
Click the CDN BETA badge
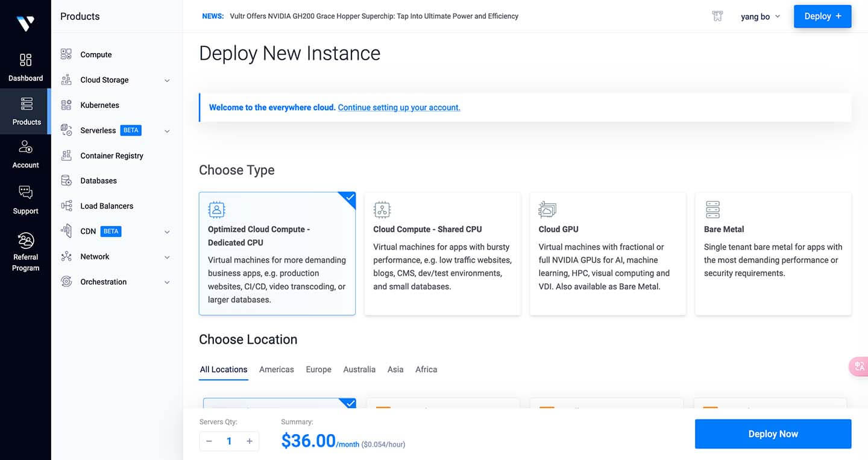point(111,231)
